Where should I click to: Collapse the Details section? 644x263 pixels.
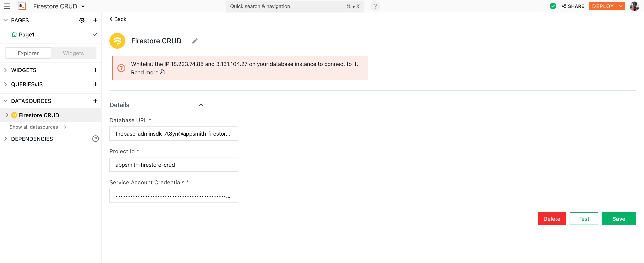click(201, 105)
